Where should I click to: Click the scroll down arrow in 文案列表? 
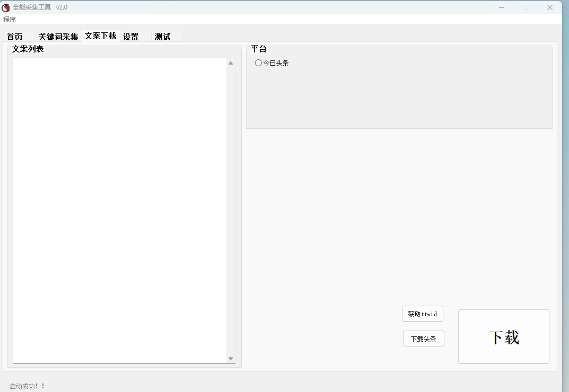231,359
